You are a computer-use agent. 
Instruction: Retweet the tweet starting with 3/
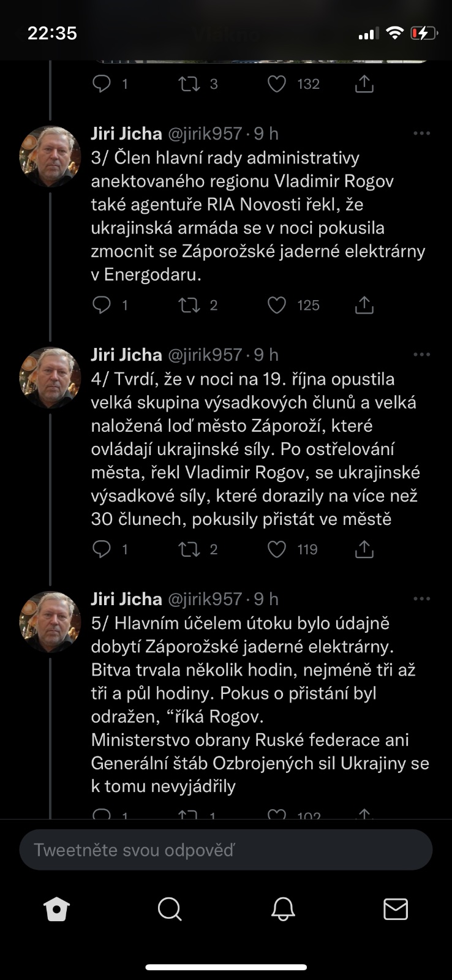coord(189,305)
